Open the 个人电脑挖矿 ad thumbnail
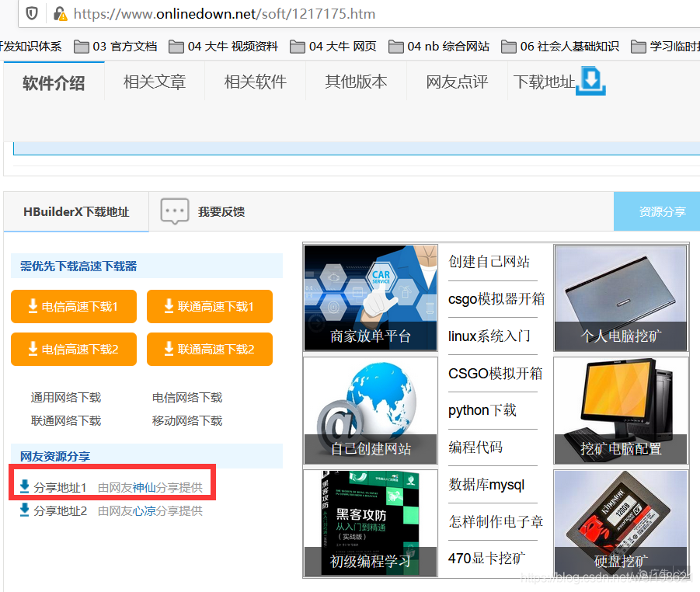Image resolution: width=700 pixels, height=592 pixels. coord(621,298)
